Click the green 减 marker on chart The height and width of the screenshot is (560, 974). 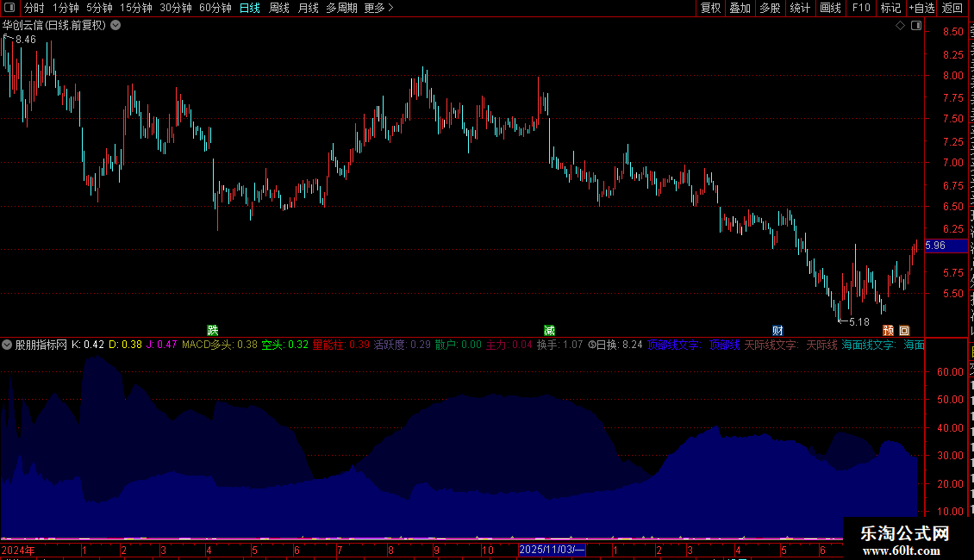point(549,330)
